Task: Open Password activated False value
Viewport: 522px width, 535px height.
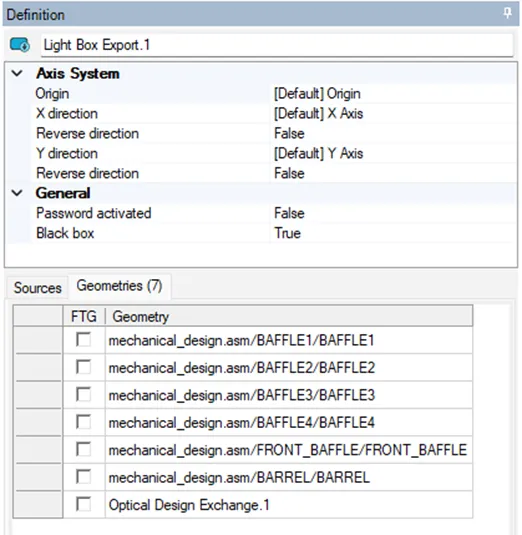Action: pyautogui.click(x=392, y=213)
